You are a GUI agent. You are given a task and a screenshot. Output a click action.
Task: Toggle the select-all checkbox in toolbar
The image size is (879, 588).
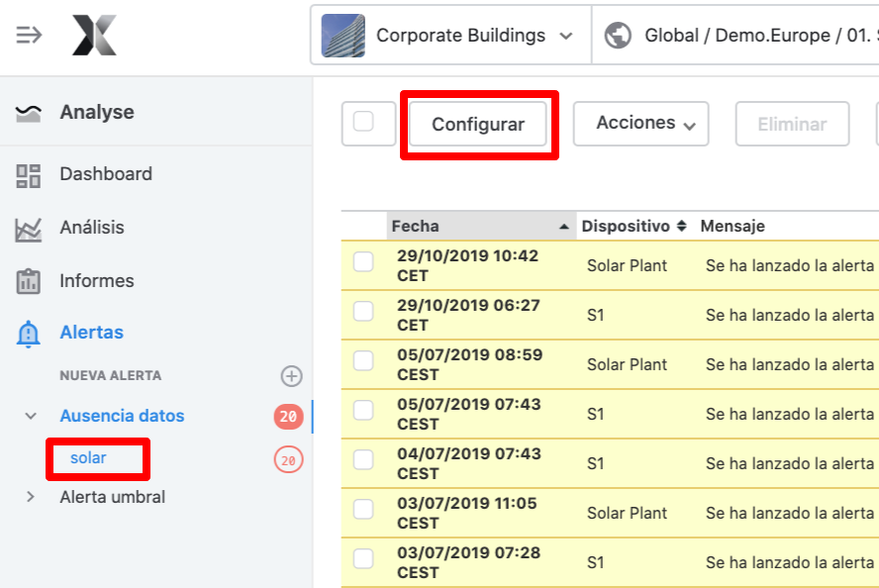pyautogui.click(x=363, y=122)
